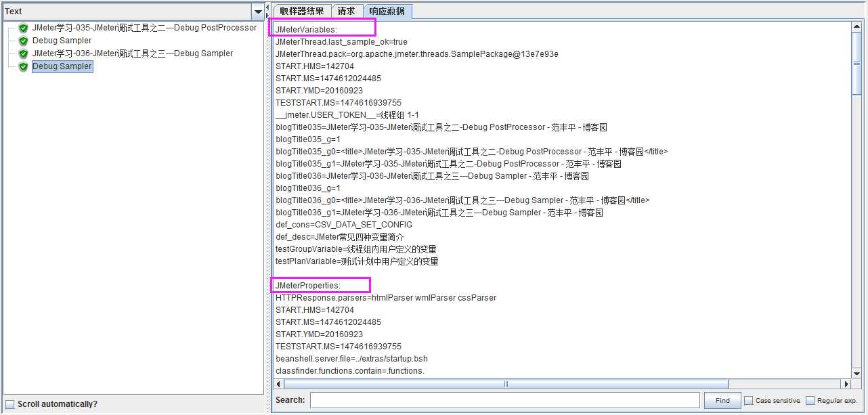Screen dimensions: 868x415
Task: Click def_desc=JMeter常见四种变量简介 line
Action: coord(340,237)
